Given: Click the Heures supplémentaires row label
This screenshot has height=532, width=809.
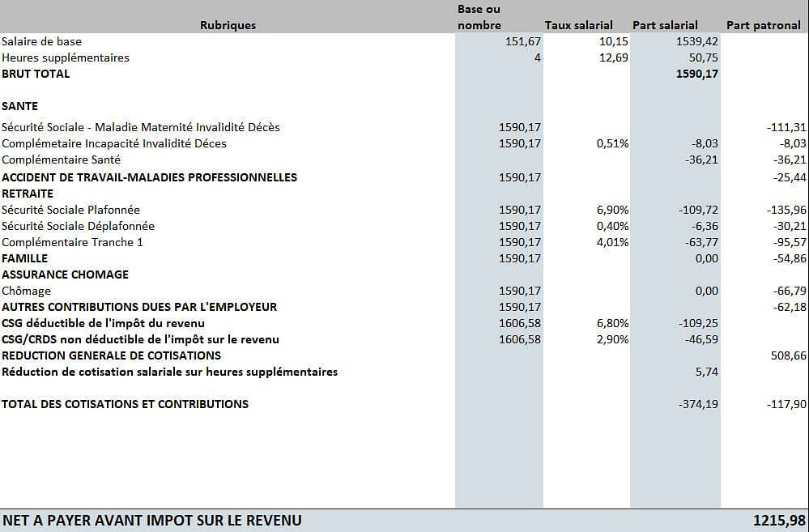Looking at the screenshot, I should coord(66,57).
